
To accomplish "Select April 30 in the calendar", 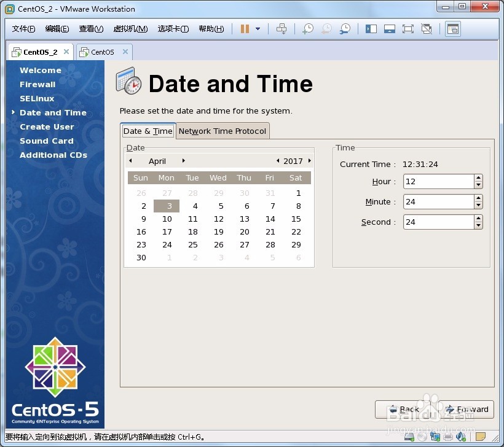I will [141, 257].
